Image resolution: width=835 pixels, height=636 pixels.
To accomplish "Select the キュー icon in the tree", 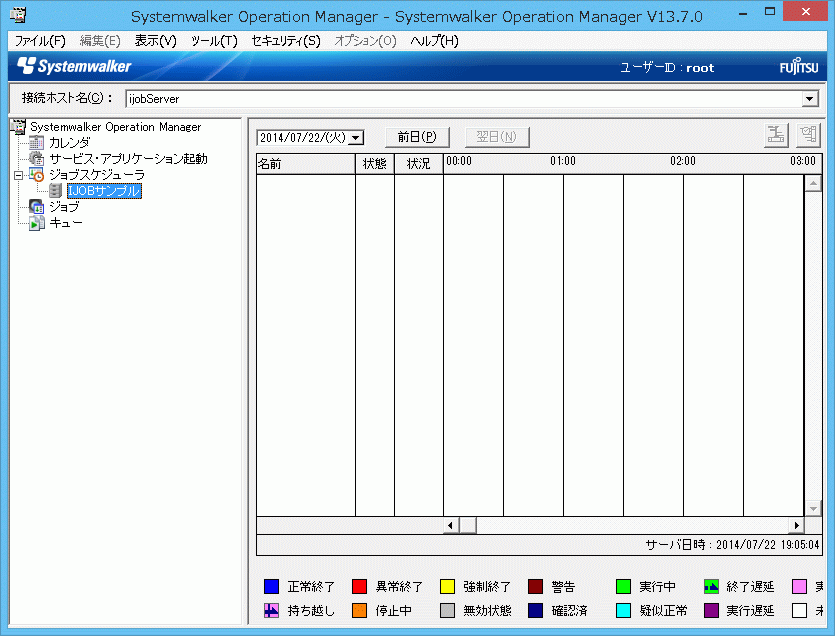I will pos(36,221).
